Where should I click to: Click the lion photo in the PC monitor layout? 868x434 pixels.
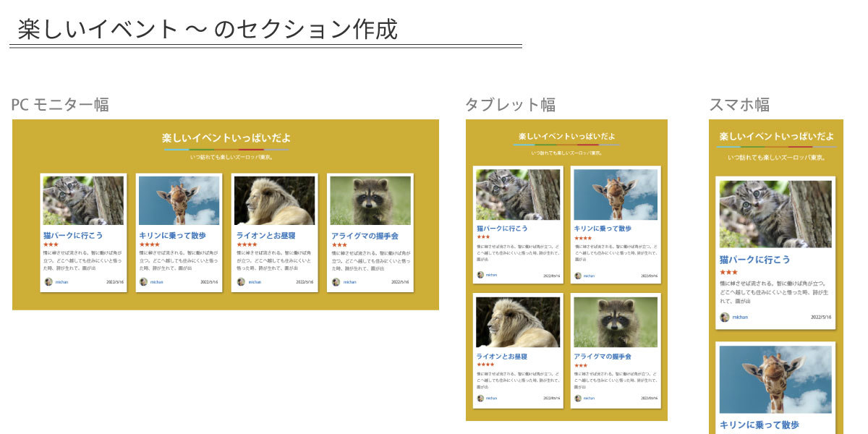[274, 200]
